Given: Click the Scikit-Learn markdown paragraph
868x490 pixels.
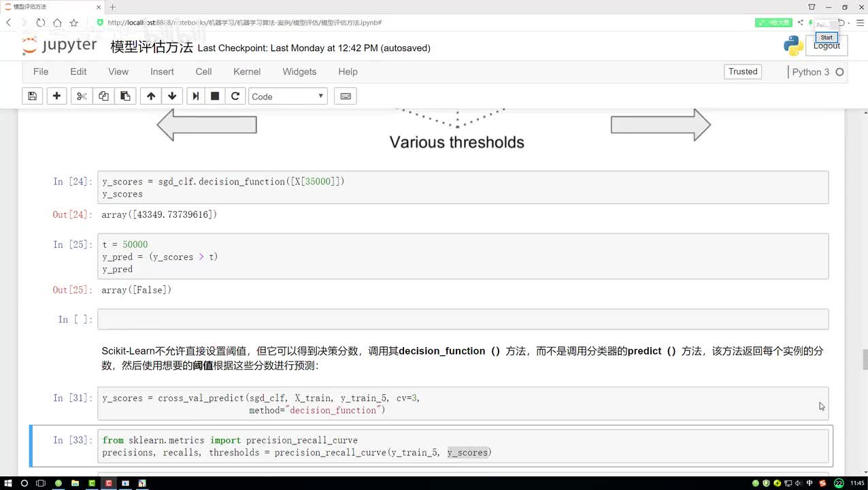Looking at the screenshot, I should (463, 358).
